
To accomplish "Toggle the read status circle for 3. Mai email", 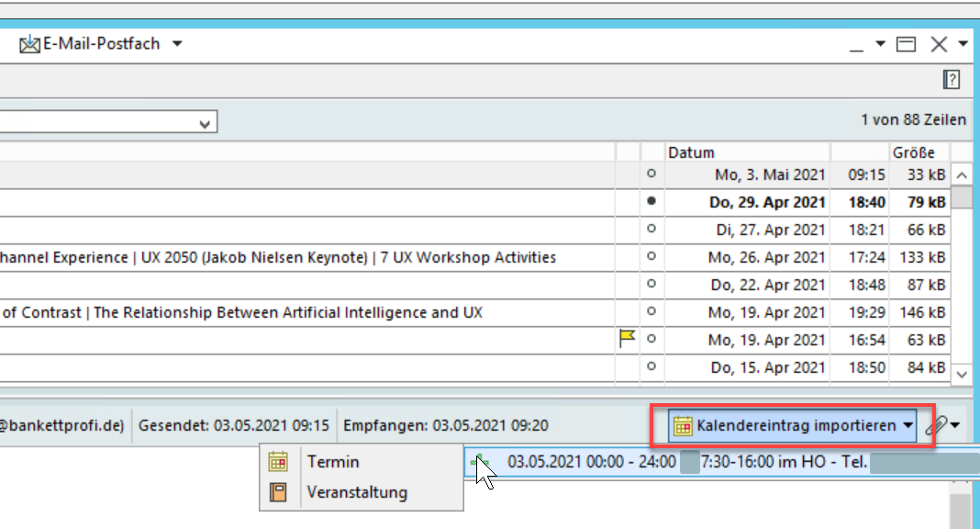I will coord(651,174).
